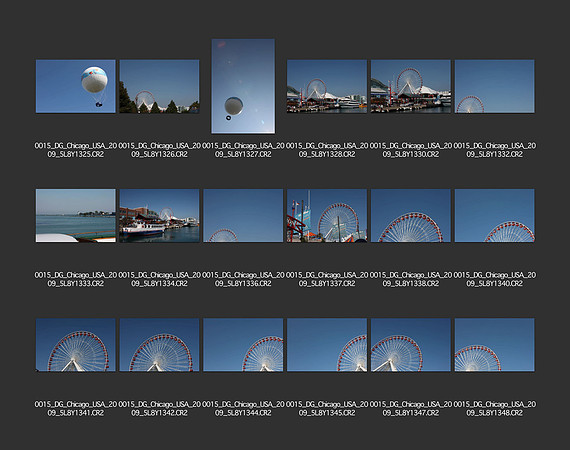The image size is (570, 450).
Task: Click filename ending SL8Y1325.CR2
Action: [x=76, y=150]
